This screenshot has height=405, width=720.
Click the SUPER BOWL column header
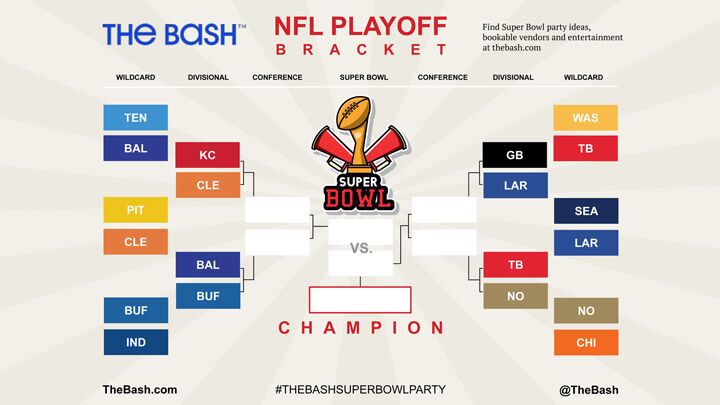coord(364,77)
